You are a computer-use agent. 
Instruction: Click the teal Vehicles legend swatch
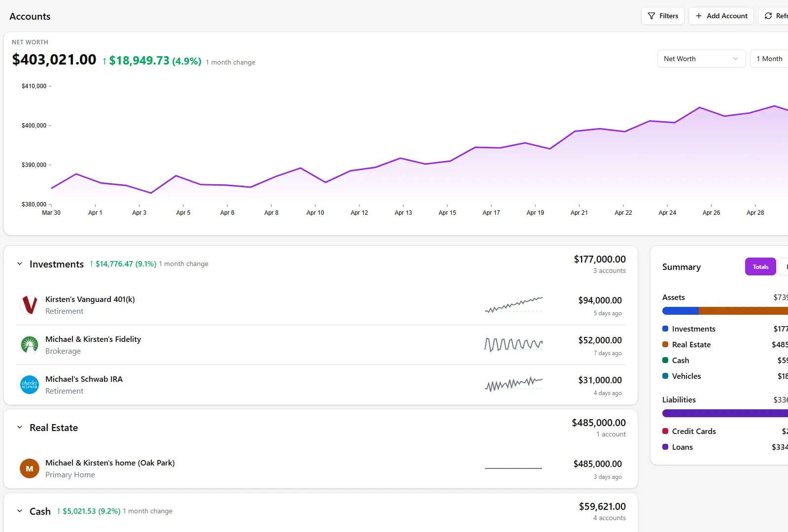tap(665, 376)
